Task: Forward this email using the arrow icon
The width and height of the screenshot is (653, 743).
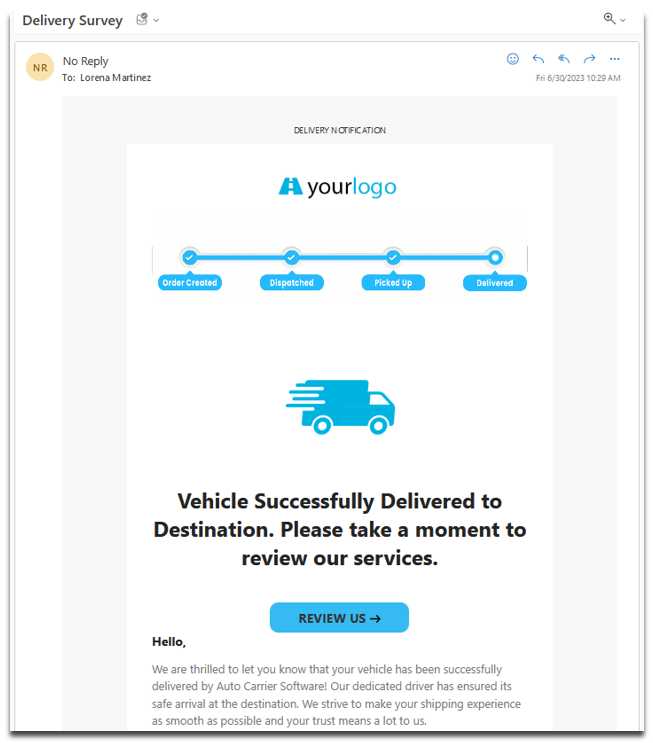Action: coord(589,59)
